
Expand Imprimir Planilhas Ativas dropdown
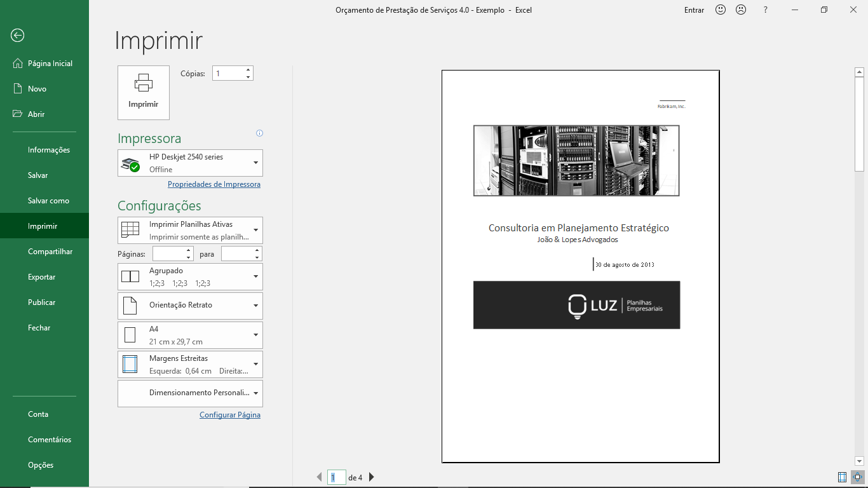pos(190,231)
